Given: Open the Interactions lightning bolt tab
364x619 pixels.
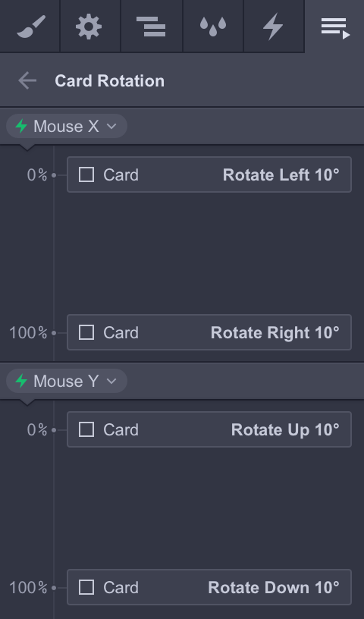Looking at the screenshot, I should coord(273,26).
